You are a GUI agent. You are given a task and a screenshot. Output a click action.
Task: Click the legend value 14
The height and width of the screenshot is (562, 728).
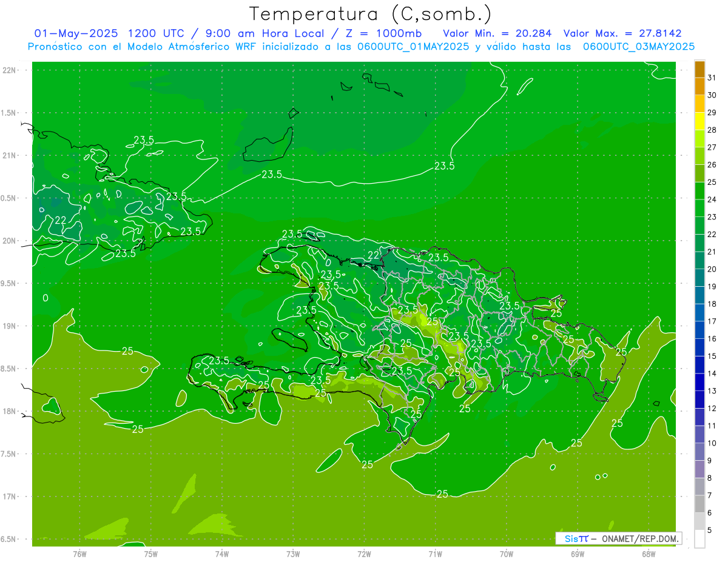(x=712, y=373)
